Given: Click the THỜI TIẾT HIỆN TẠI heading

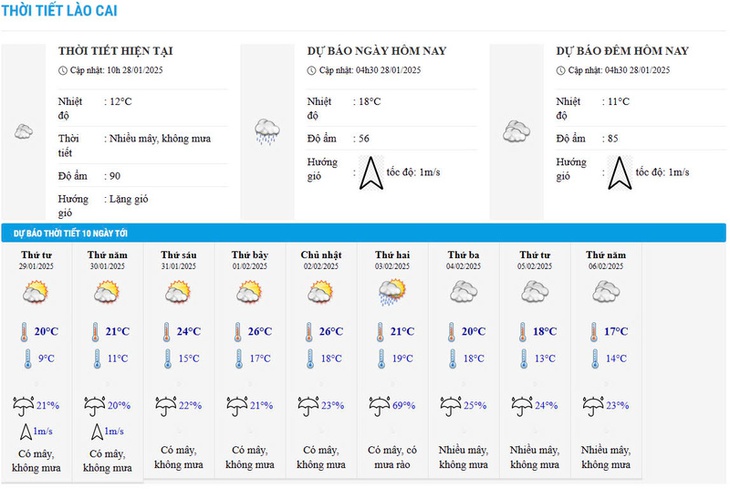Looking at the screenshot, I should click(115, 51).
